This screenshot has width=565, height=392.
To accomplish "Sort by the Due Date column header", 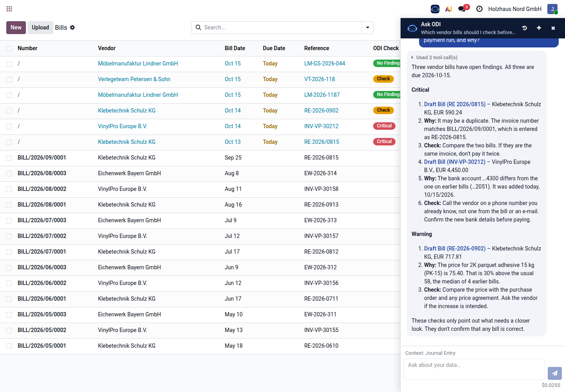I will (x=274, y=48).
